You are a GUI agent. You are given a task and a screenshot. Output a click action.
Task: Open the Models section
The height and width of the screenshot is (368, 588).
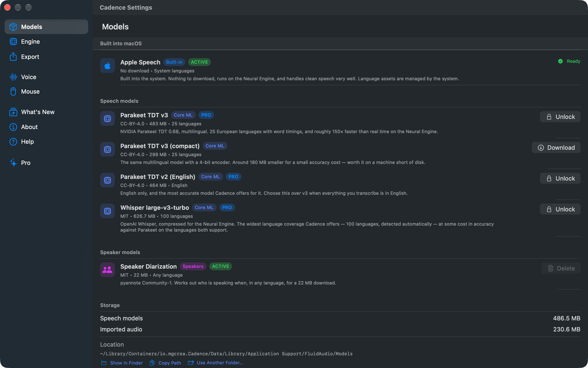click(x=46, y=27)
